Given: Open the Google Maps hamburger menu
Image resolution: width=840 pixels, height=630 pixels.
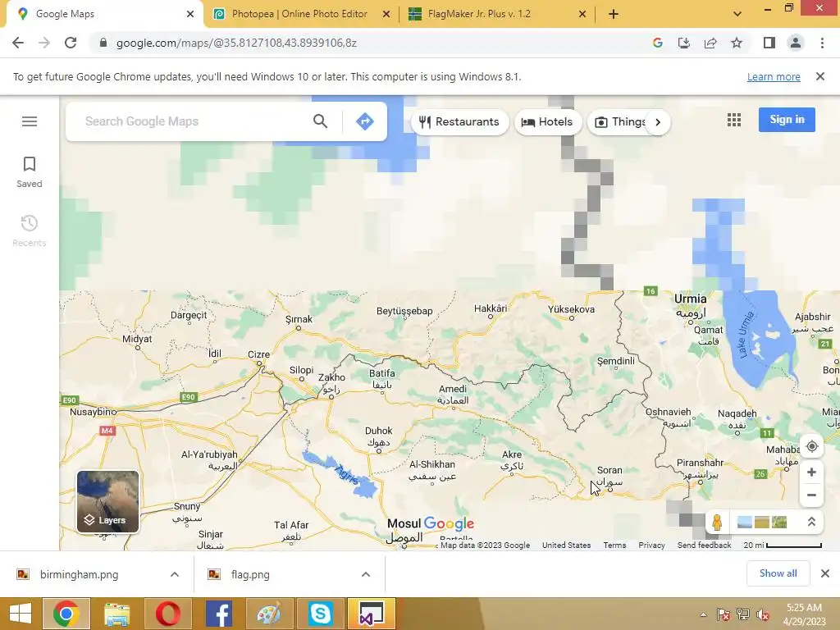Looking at the screenshot, I should [30, 121].
